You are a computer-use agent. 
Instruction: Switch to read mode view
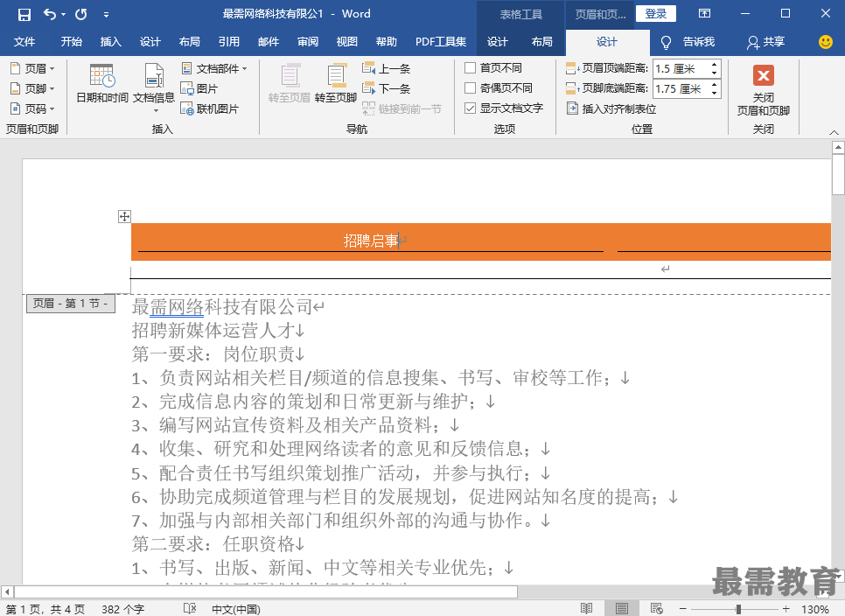pos(587,609)
